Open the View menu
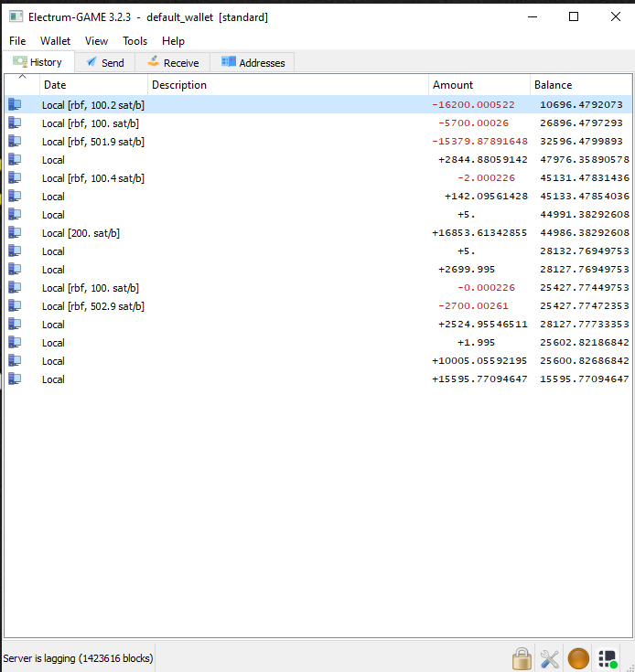 (x=96, y=41)
